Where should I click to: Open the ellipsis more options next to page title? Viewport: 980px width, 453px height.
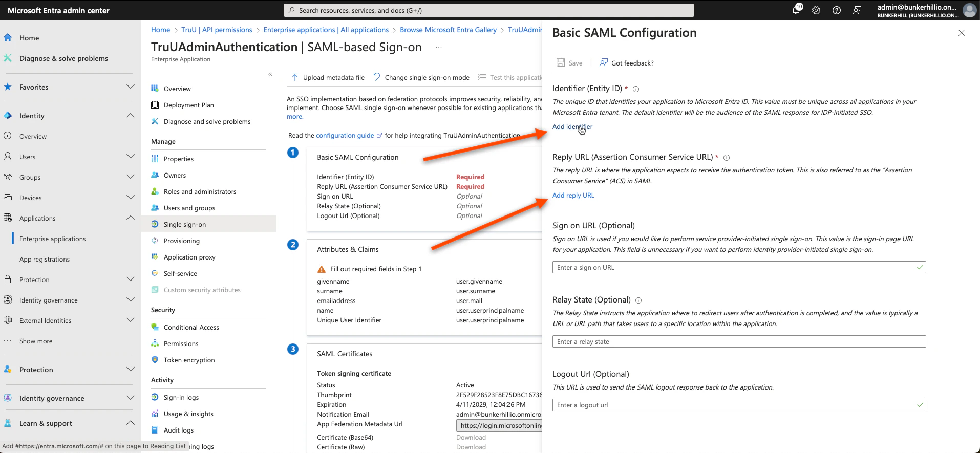tap(439, 47)
